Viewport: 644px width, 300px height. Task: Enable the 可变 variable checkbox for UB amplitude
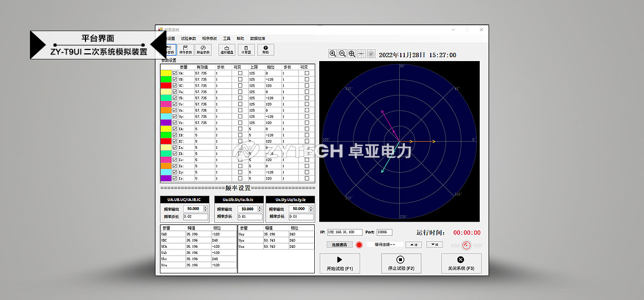pyautogui.click(x=240, y=79)
